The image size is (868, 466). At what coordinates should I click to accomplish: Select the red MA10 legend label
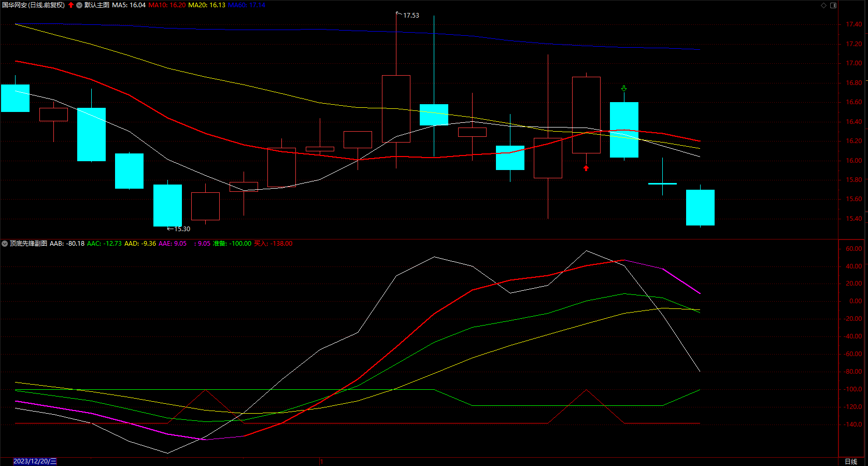[167, 5]
